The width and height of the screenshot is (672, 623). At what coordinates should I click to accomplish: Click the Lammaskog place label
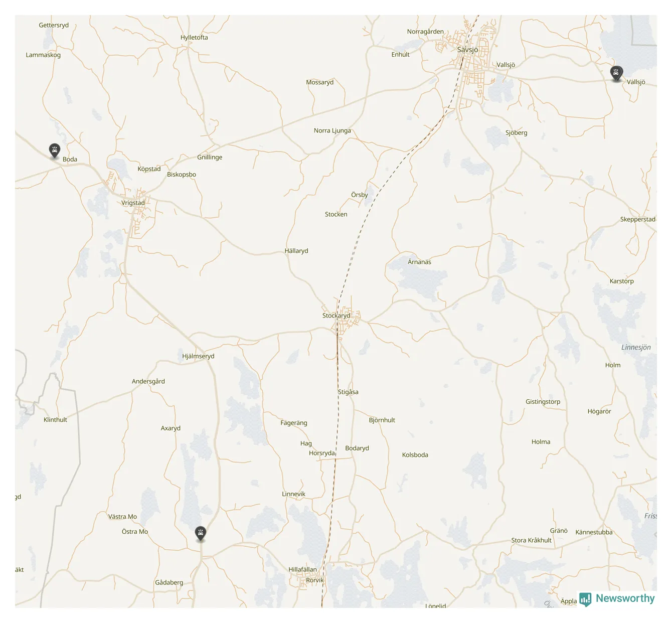click(x=43, y=55)
